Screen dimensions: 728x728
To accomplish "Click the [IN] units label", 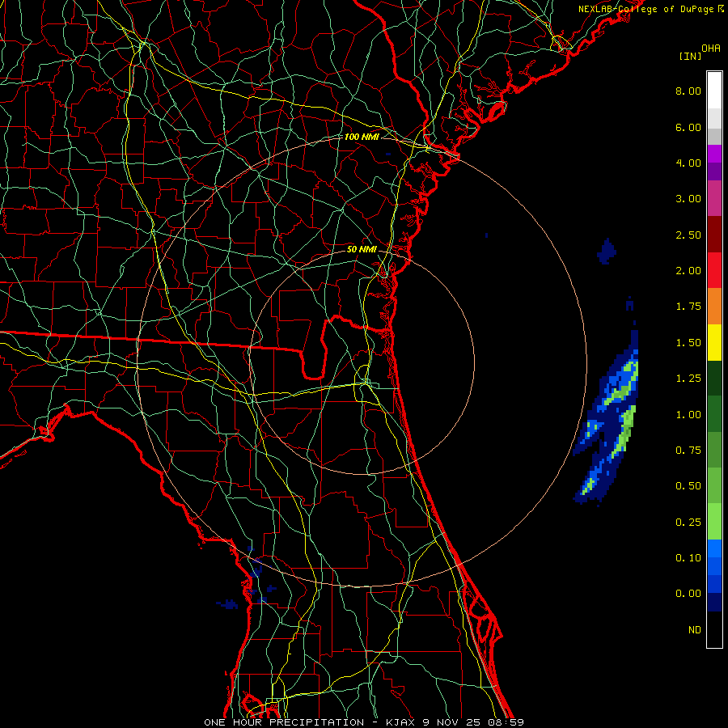I will 690,56.
